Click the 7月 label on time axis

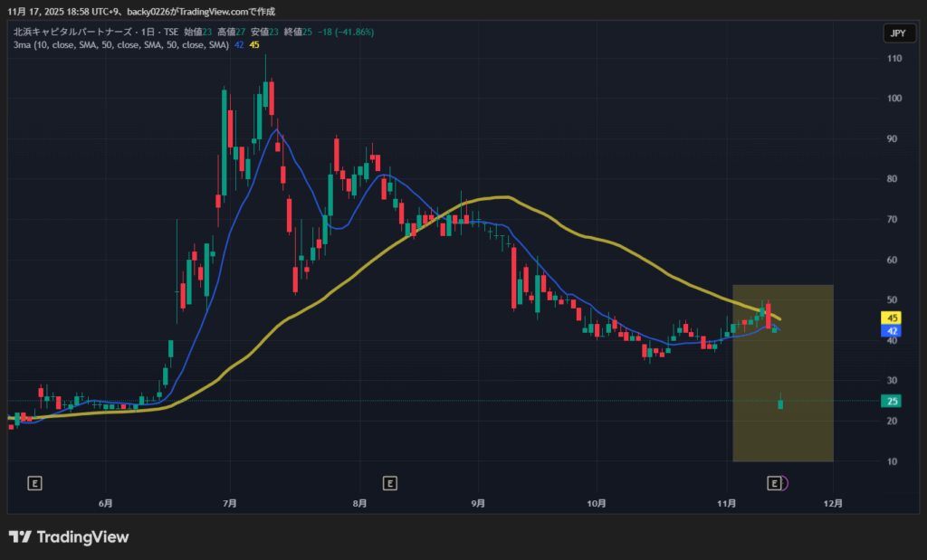(230, 502)
